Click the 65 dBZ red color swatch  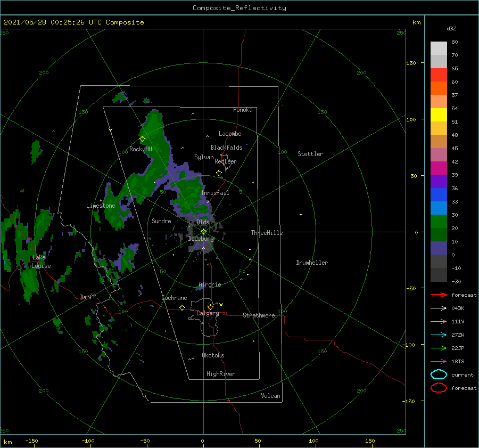[439, 75]
